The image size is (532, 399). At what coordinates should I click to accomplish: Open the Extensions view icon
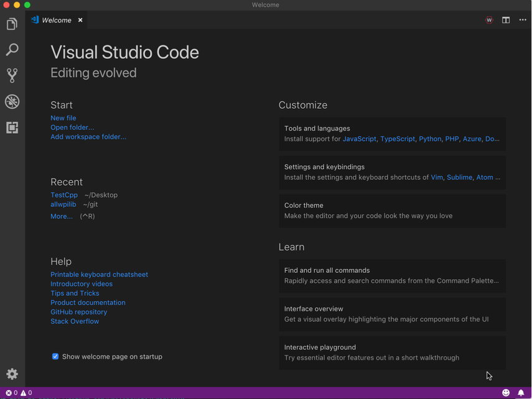coord(12,127)
